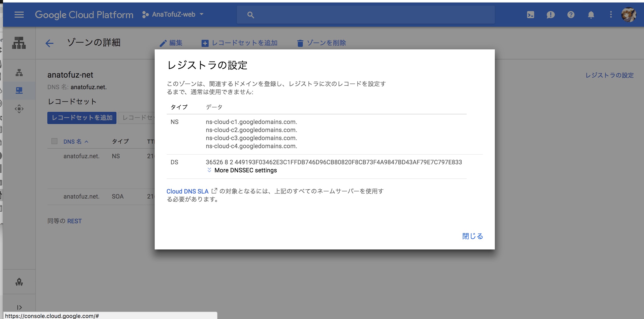The height and width of the screenshot is (319, 644).
Task: Open the help question mark icon
Action: coord(571,15)
